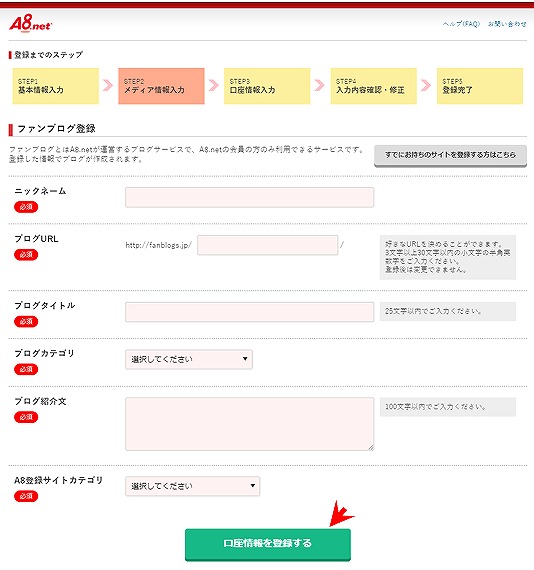Focus the ニックネーム input field
The width and height of the screenshot is (534, 570).
(x=249, y=197)
